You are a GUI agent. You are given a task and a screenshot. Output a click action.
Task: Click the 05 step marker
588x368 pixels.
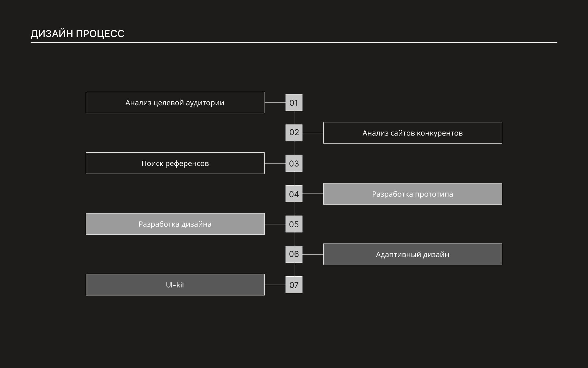click(x=294, y=224)
